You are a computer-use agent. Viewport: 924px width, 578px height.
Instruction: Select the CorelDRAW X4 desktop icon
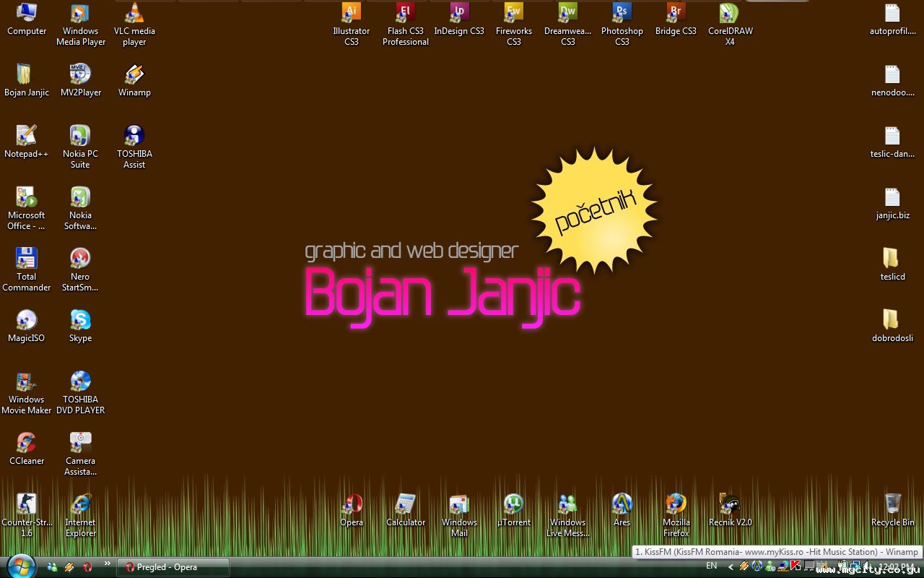(x=730, y=25)
